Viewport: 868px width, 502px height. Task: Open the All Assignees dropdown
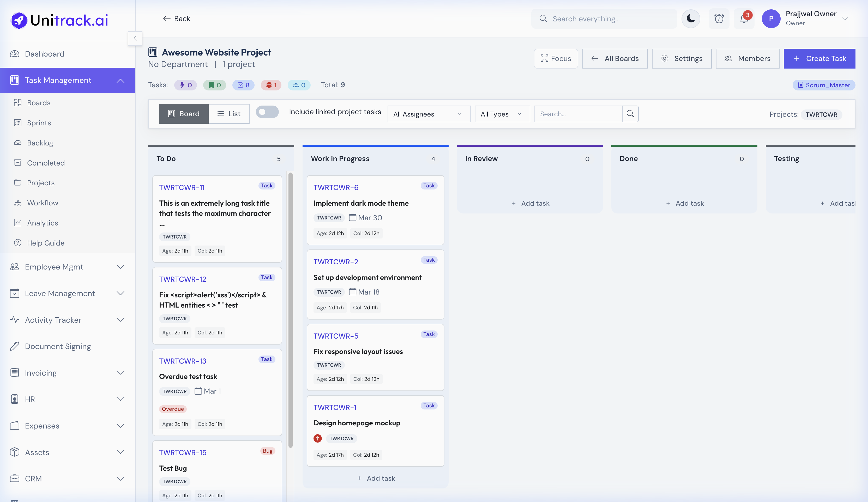click(x=429, y=114)
